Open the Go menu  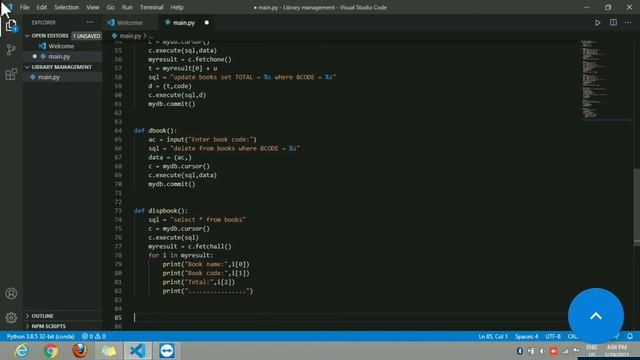(x=111, y=7)
